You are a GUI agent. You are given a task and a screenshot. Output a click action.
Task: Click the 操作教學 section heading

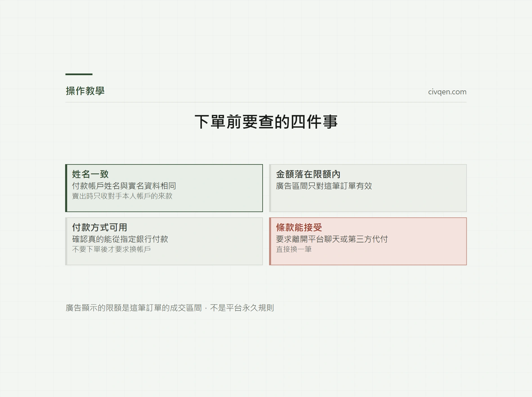(85, 91)
